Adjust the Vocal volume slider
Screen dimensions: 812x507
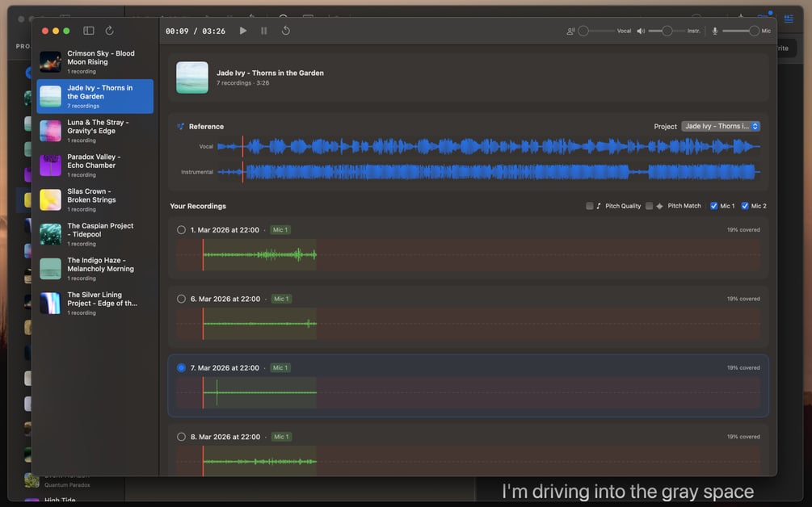click(x=596, y=31)
